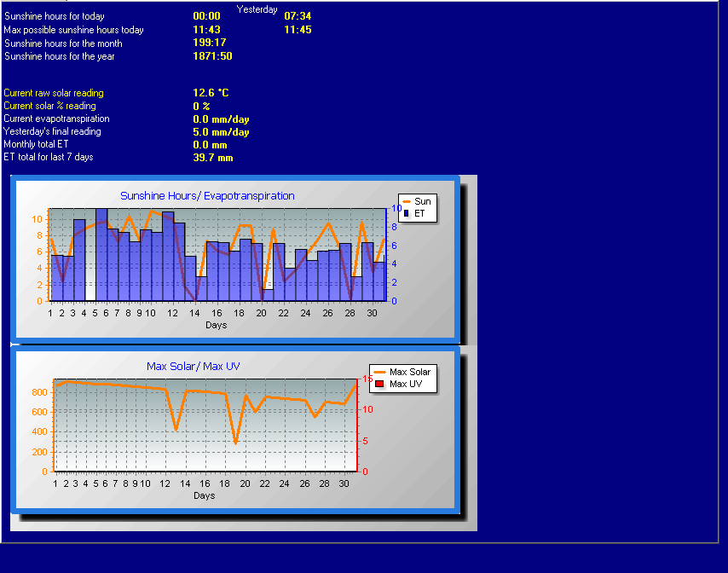Click the 'Sunshine hours for today' label
The width and height of the screenshot is (728, 573).
55,16
